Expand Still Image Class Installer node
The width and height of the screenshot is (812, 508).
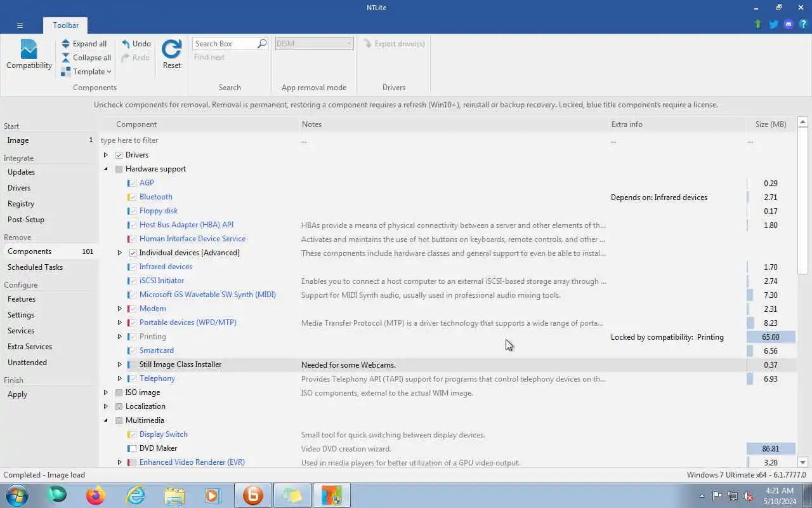pyautogui.click(x=119, y=364)
